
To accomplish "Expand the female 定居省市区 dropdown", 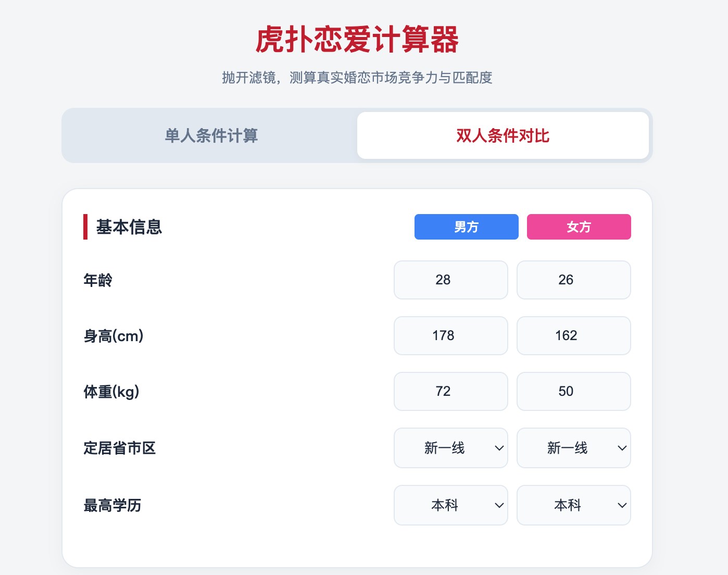I will pyautogui.click(x=573, y=448).
